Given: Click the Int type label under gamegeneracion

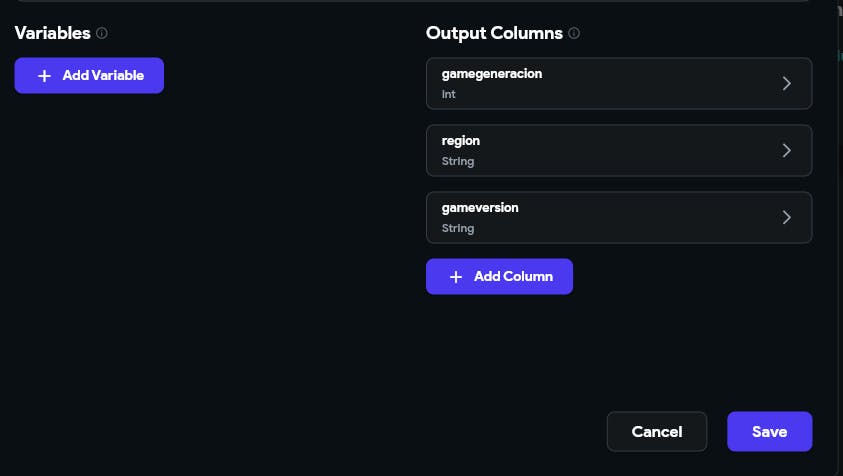Looking at the screenshot, I should click(x=448, y=95).
